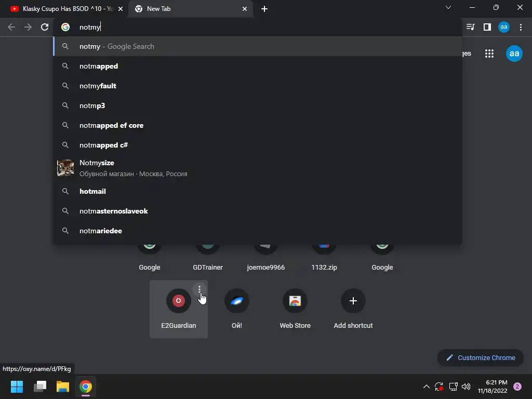Image resolution: width=532 pixels, height=399 pixels.
Task: Open Task View on the taskbar
Action: 40,387
